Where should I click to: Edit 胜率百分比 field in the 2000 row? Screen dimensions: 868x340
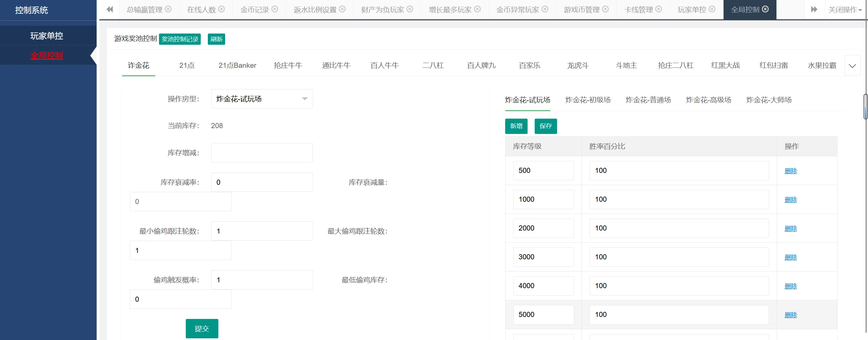(679, 228)
